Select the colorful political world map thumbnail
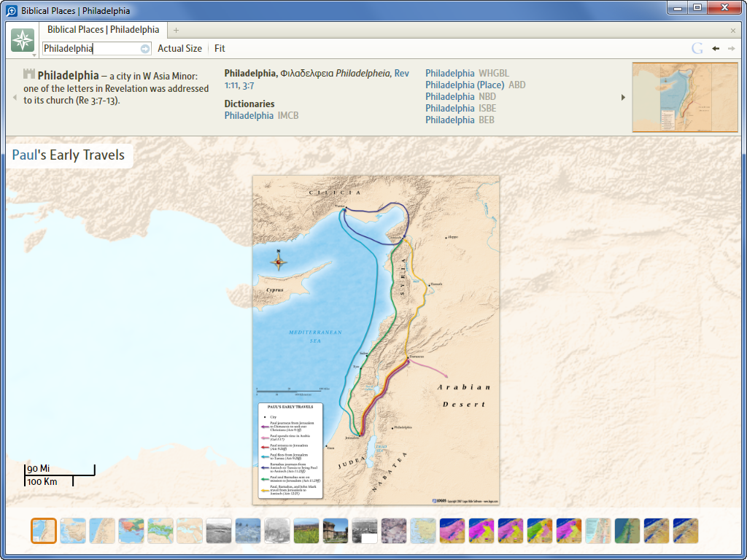 coord(131,531)
